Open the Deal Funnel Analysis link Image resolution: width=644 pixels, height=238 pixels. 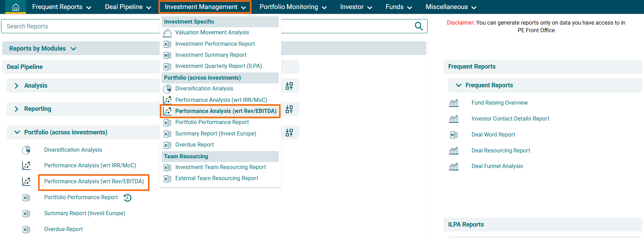click(x=497, y=166)
